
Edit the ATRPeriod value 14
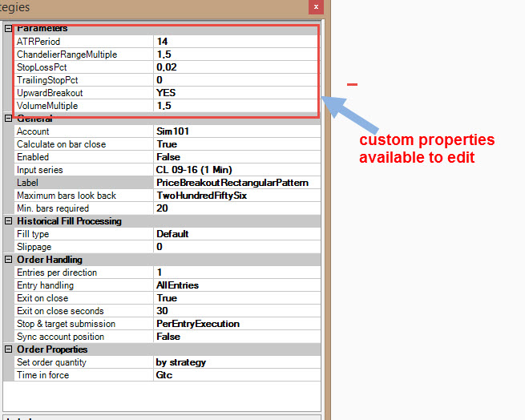(x=236, y=42)
